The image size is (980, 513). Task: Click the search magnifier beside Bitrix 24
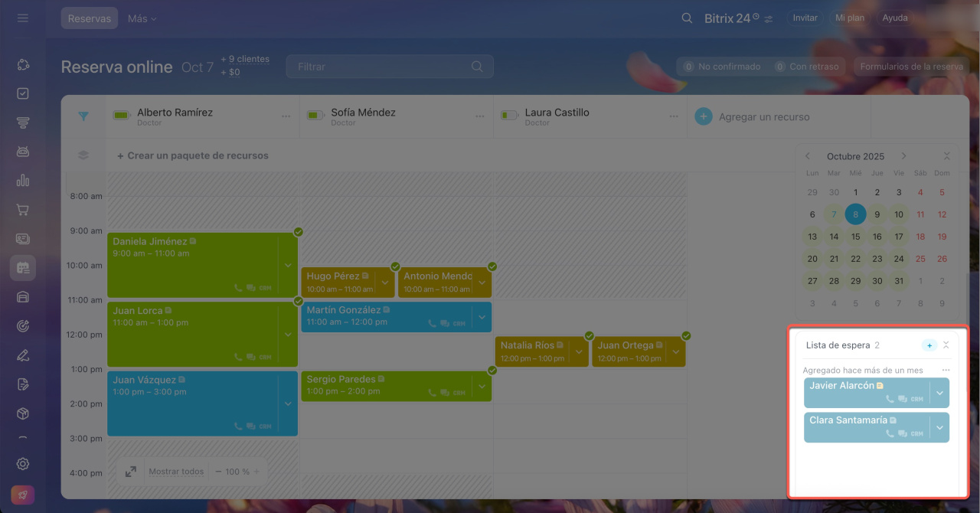click(x=687, y=18)
